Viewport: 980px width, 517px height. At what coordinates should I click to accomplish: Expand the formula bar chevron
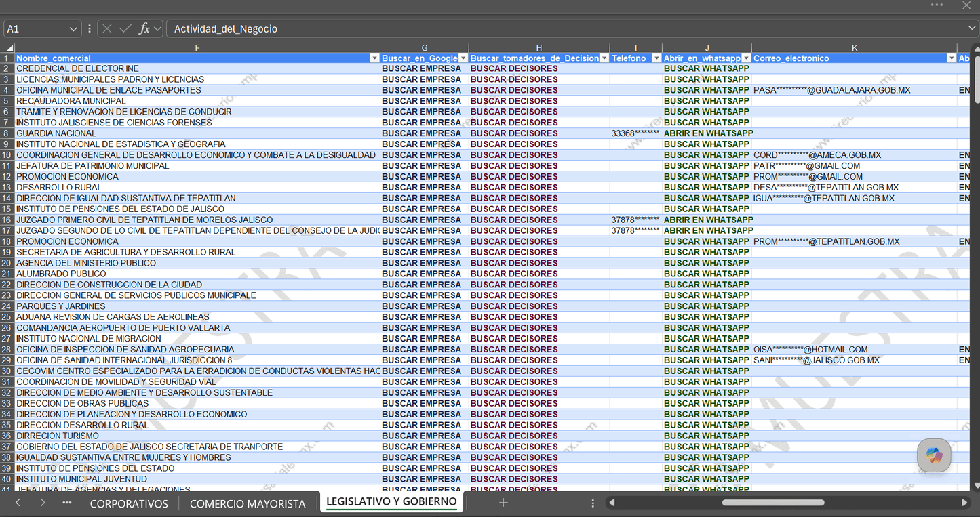pyautogui.click(x=972, y=28)
